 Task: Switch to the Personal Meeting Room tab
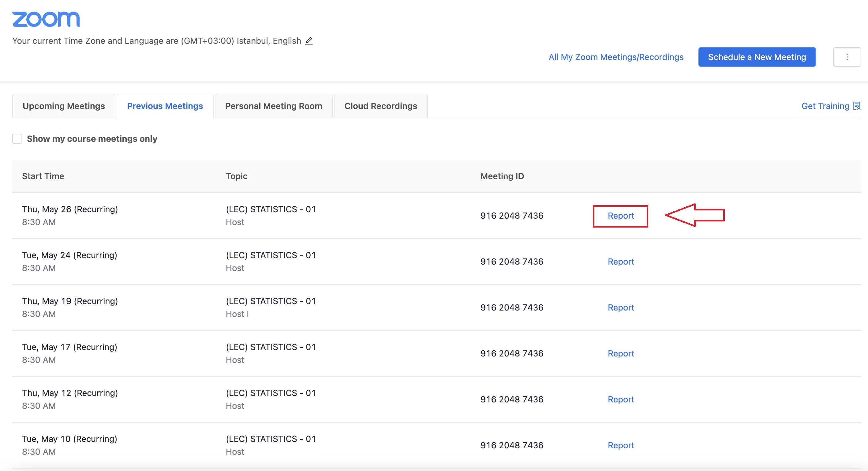point(273,106)
